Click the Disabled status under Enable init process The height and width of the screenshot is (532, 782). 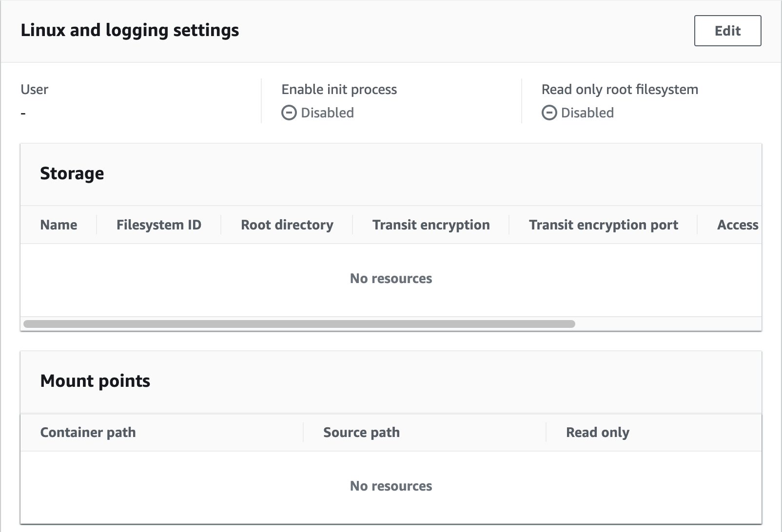tap(327, 113)
